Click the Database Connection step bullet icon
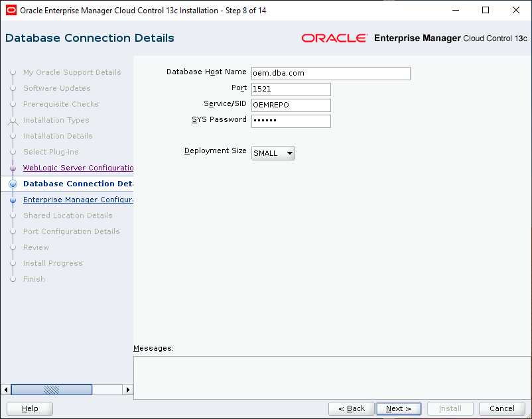Viewport: 532px width, 419px height. [13, 184]
